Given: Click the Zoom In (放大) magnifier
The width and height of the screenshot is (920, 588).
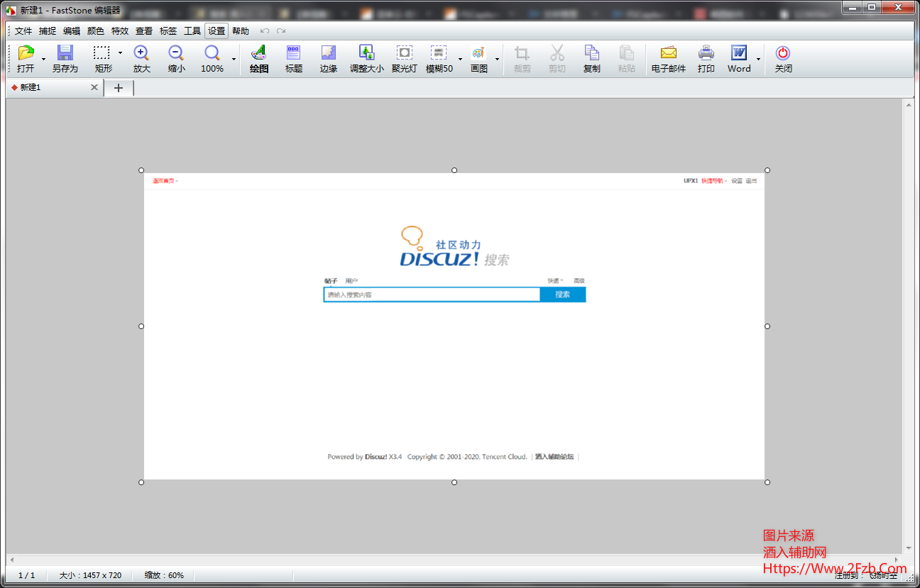Looking at the screenshot, I should click(x=142, y=53).
